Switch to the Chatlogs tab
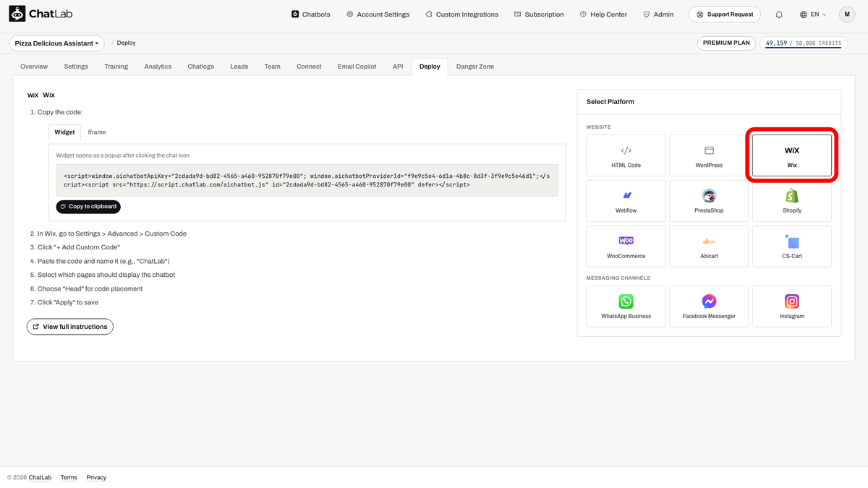This screenshot has height=488, width=868. (201, 67)
